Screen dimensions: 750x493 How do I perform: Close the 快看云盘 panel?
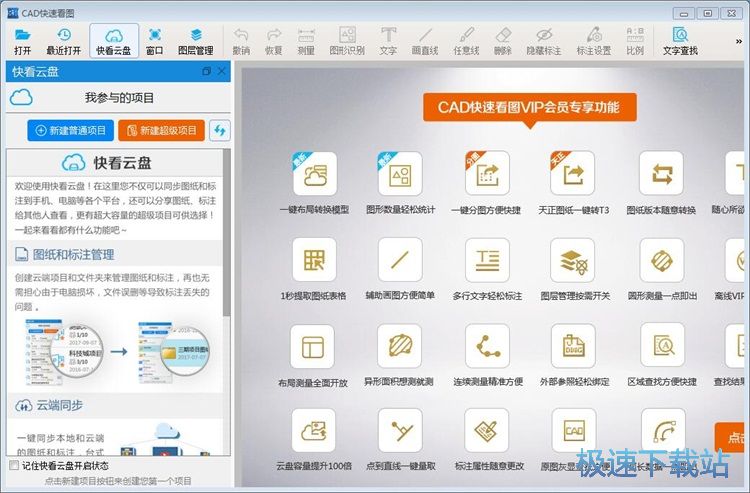pos(221,71)
